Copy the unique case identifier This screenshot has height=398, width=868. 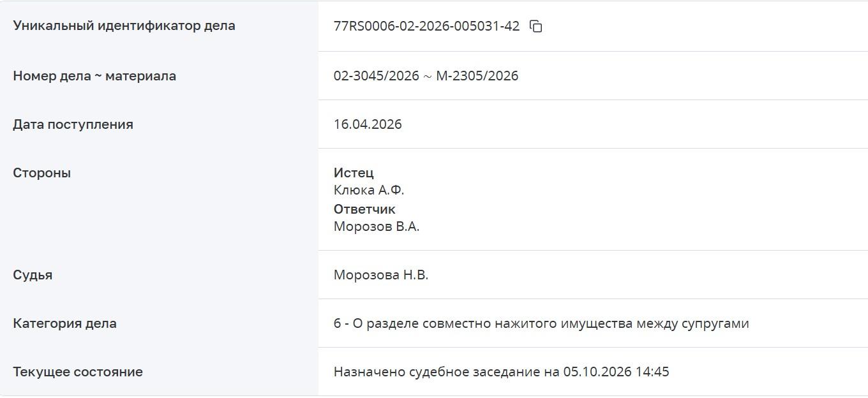click(x=536, y=26)
